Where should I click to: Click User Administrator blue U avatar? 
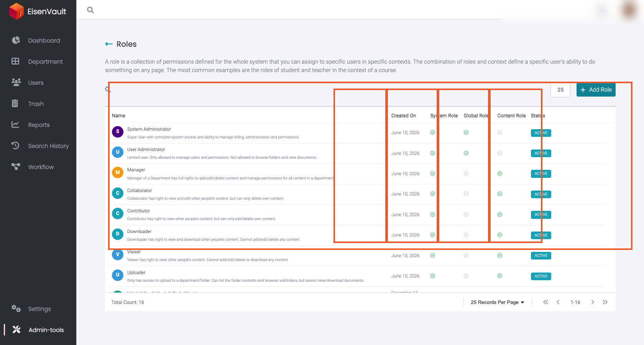pyautogui.click(x=118, y=152)
